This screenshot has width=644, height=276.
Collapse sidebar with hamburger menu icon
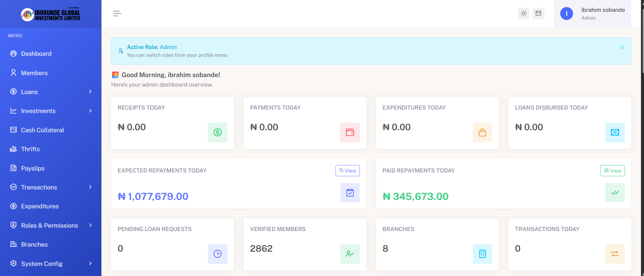tap(117, 14)
